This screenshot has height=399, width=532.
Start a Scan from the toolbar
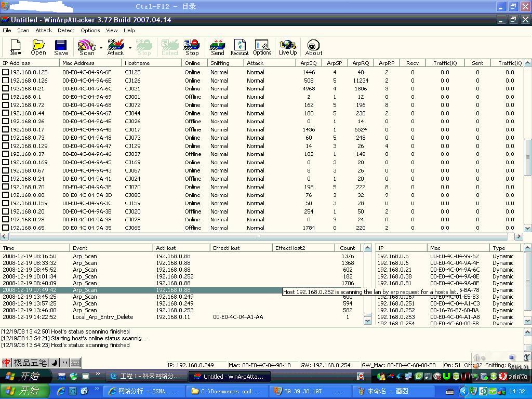pyautogui.click(x=86, y=47)
